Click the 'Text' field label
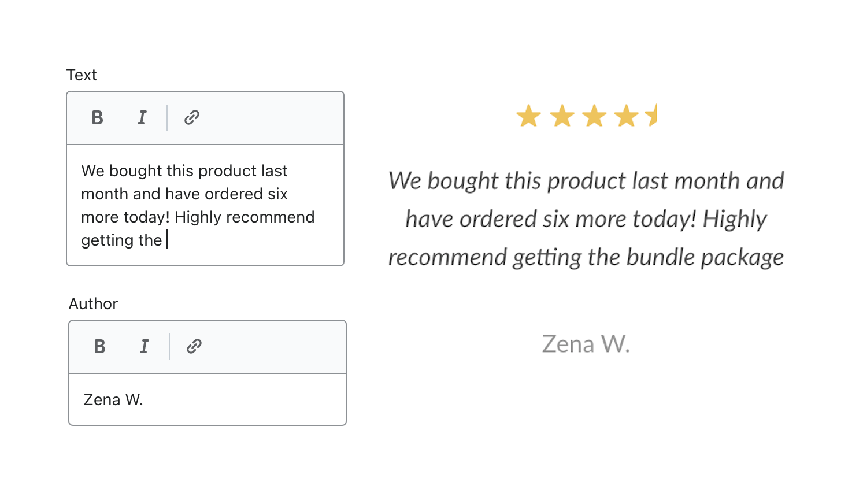Screen dimensions: 863x504 (x=82, y=75)
